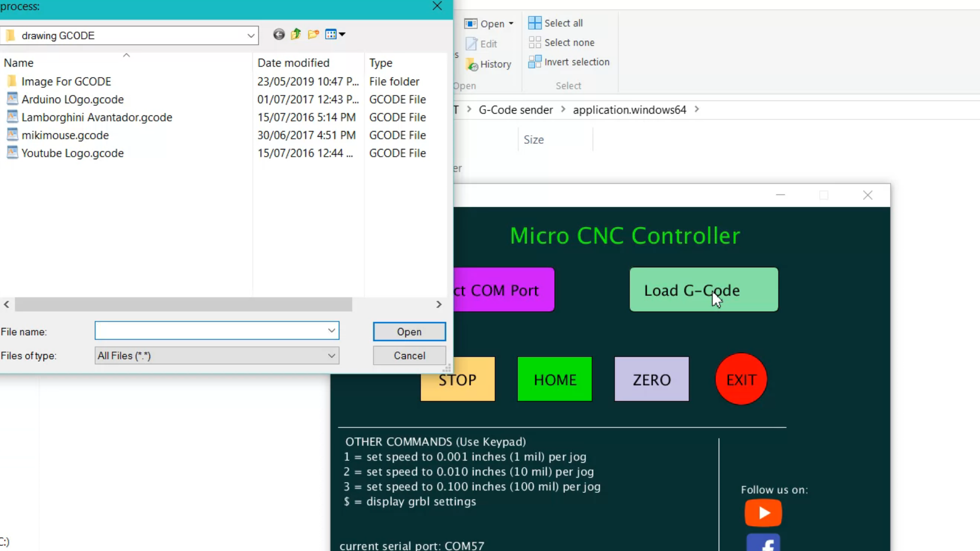The width and height of the screenshot is (980, 551).
Task: Select the Lamborghini Avantador.gcode file
Action: click(x=97, y=117)
